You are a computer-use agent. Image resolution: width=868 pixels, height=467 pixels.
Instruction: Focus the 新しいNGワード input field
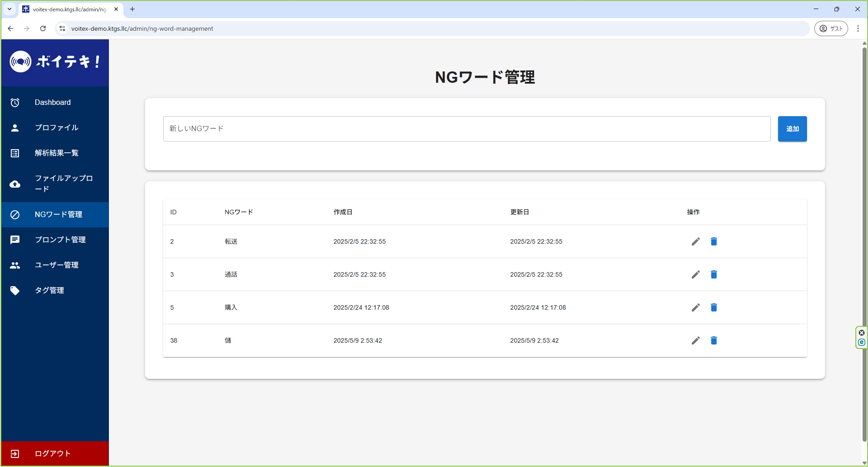467,129
